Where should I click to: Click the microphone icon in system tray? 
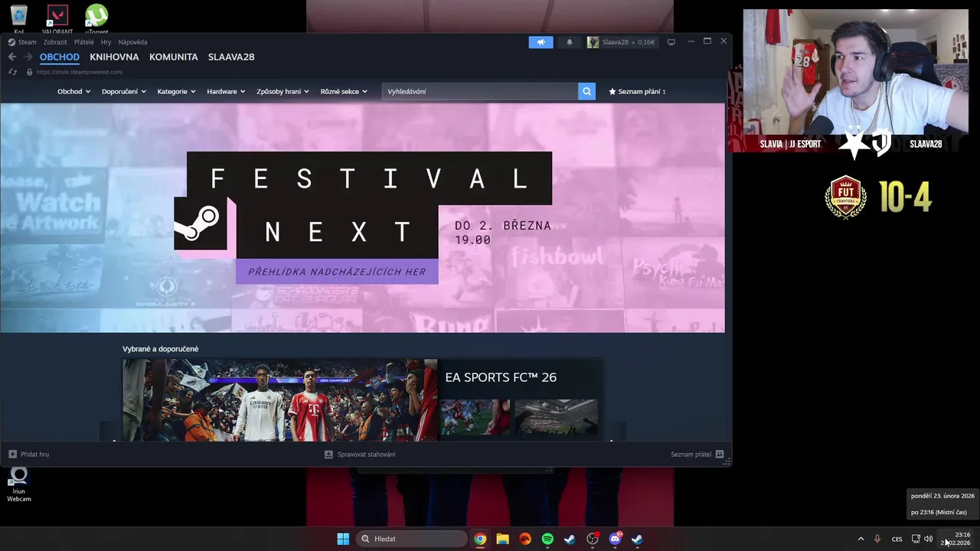[877, 539]
